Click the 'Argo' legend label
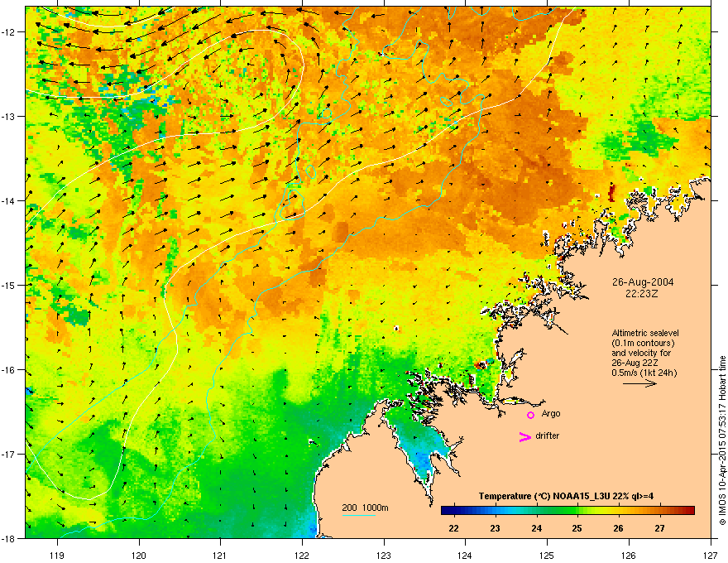728x563 pixels. click(x=551, y=413)
